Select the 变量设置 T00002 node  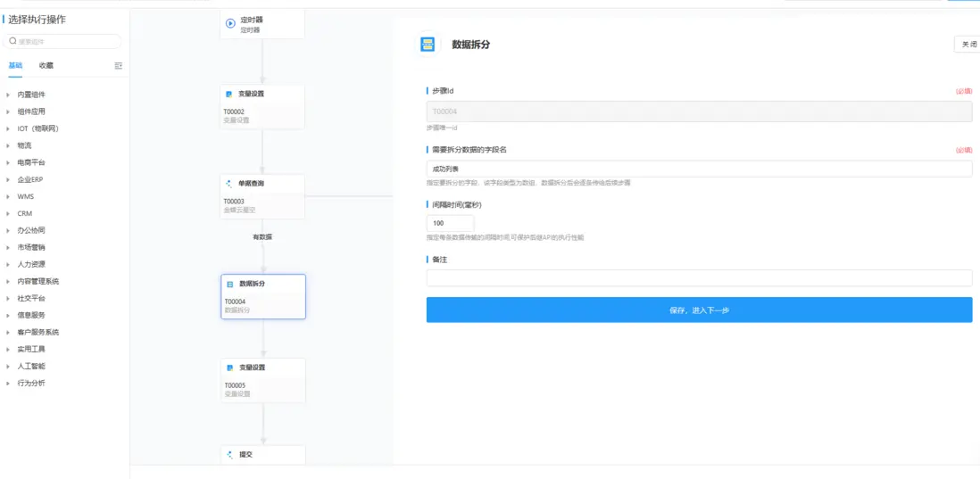[262, 107]
